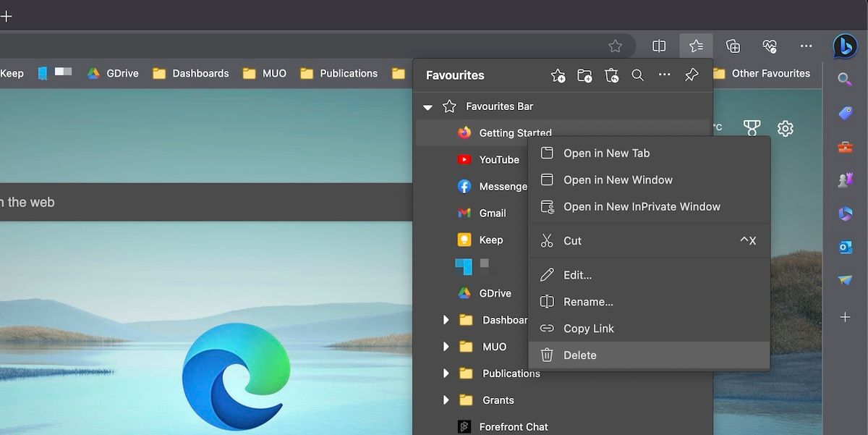Open Bing Chat from the sidebar

(845, 44)
